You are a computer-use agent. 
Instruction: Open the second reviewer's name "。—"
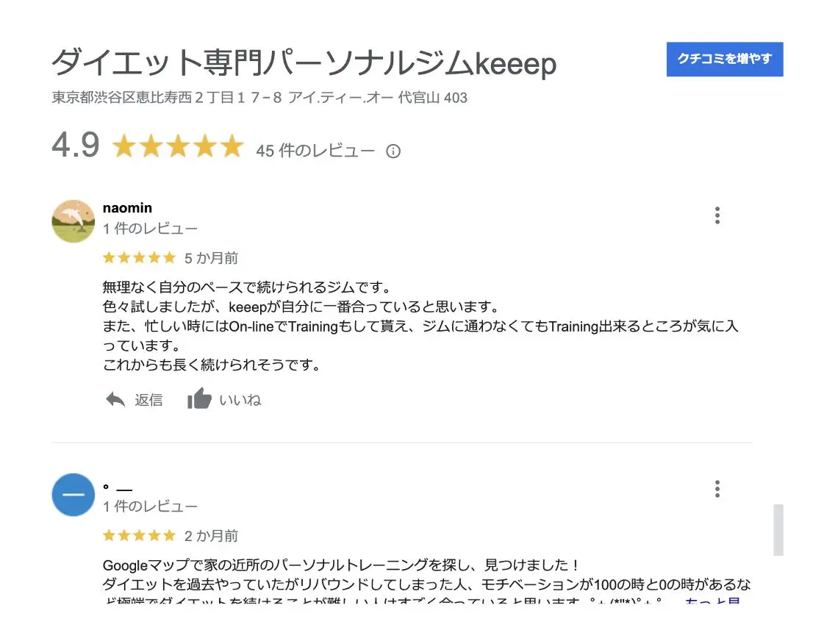[117, 487]
